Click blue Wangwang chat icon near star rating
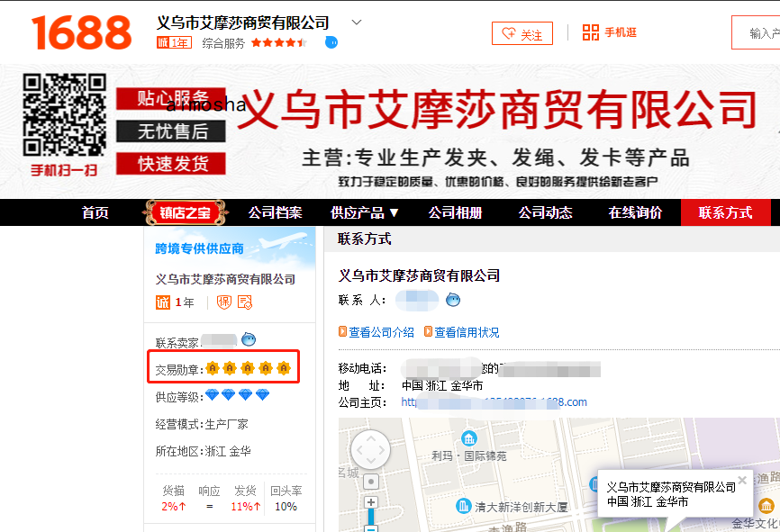 [x=331, y=43]
